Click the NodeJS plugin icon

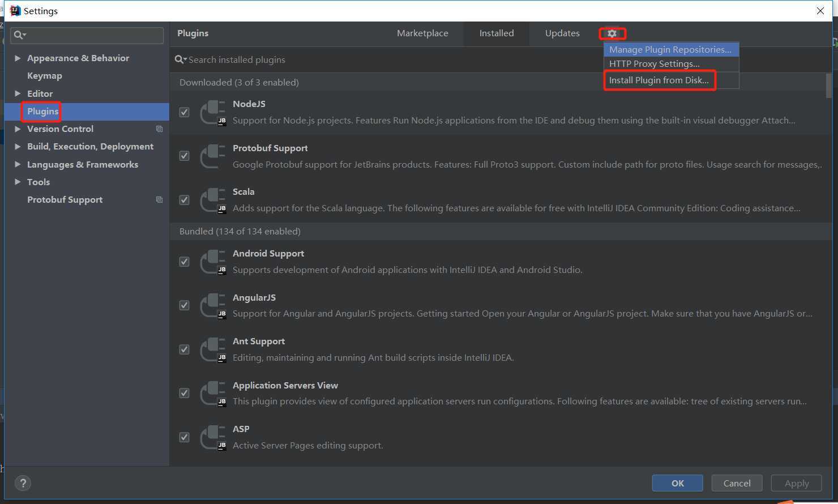(x=213, y=112)
